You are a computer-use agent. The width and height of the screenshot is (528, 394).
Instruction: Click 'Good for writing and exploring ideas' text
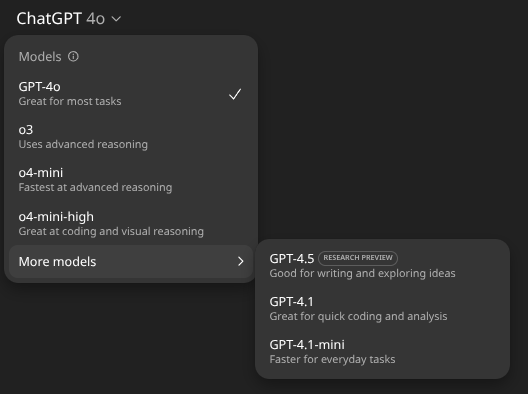pos(362,273)
